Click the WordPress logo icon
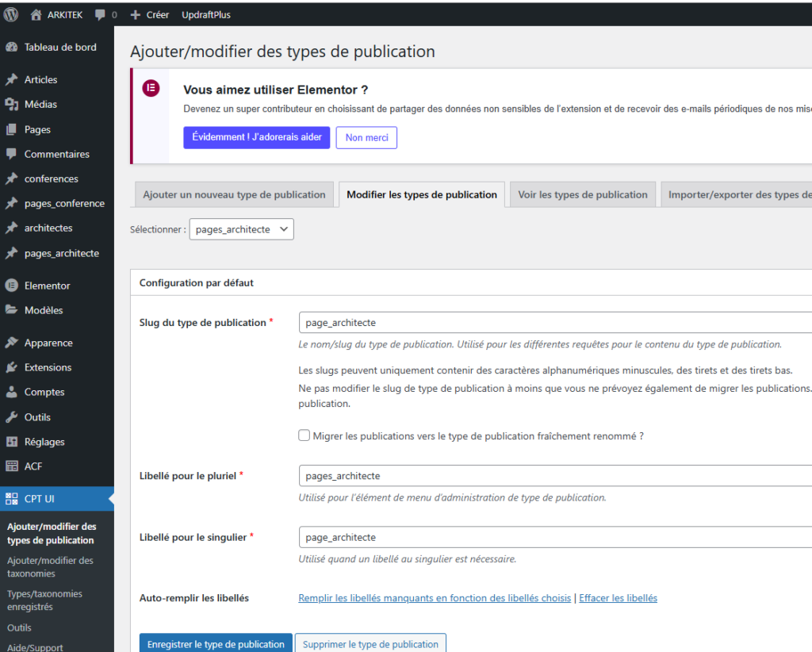Image resolution: width=812 pixels, height=652 pixels. click(11, 14)
